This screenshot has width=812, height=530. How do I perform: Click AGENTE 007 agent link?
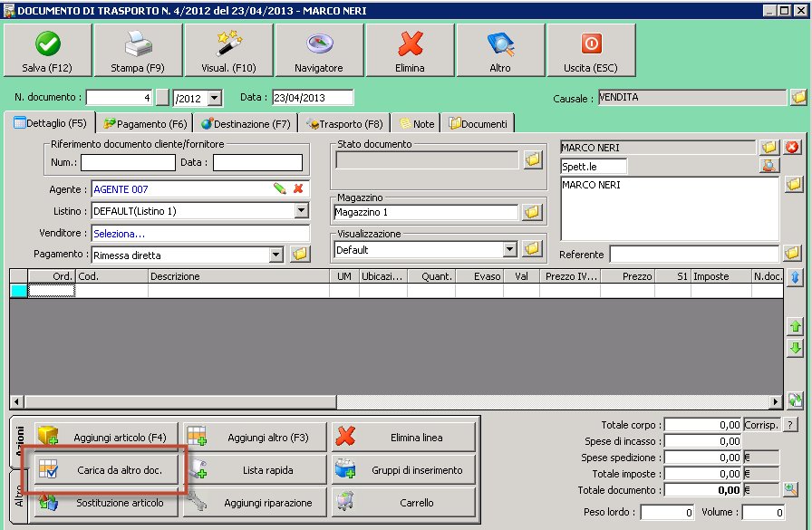(121, 189)
